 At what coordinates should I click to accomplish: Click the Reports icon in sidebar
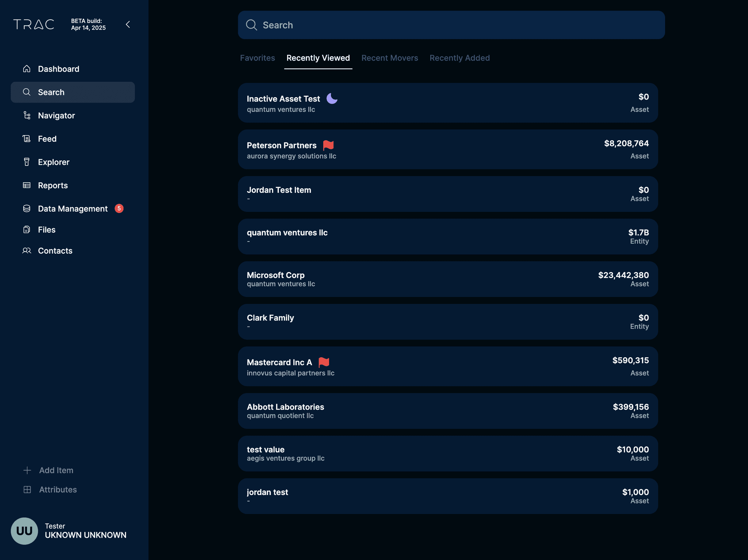27,185
